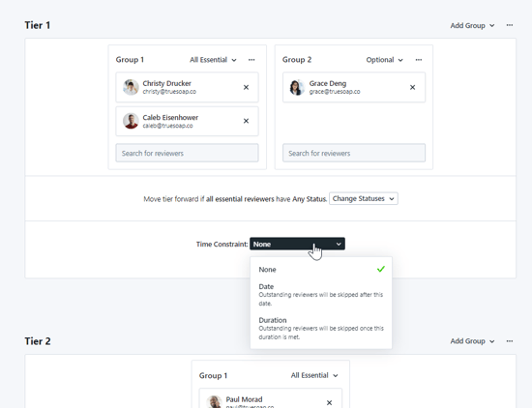Remove Grace Deng from Group 2
This screenshot has height=408, width=532.
click(x=412, y=87)
